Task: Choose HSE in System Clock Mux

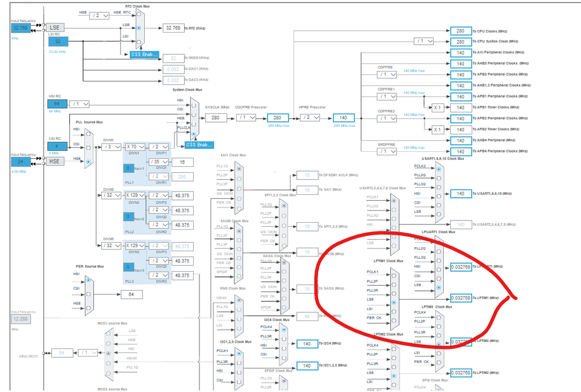Action: tap(194, 124)
